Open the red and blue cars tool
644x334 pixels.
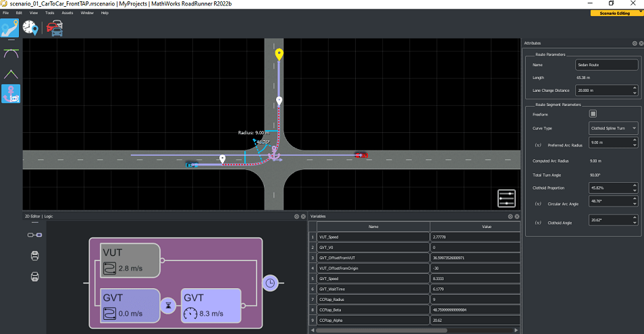coord(54,28)
